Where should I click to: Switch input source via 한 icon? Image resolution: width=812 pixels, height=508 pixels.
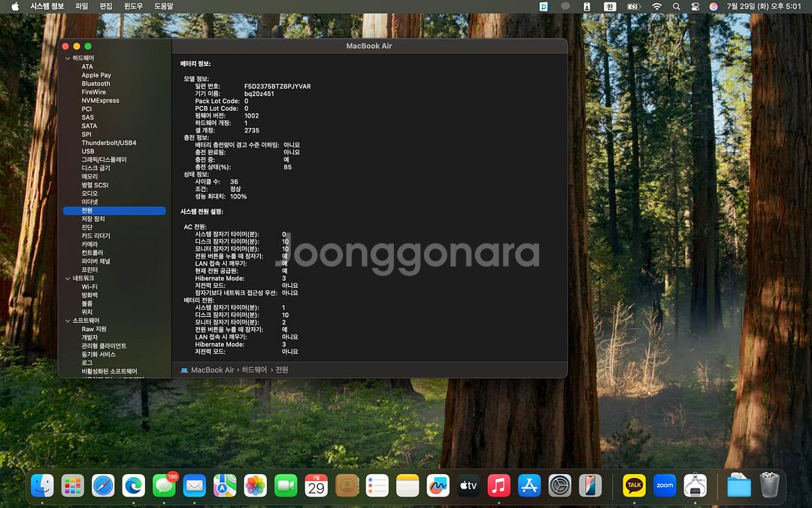(610, 6)
